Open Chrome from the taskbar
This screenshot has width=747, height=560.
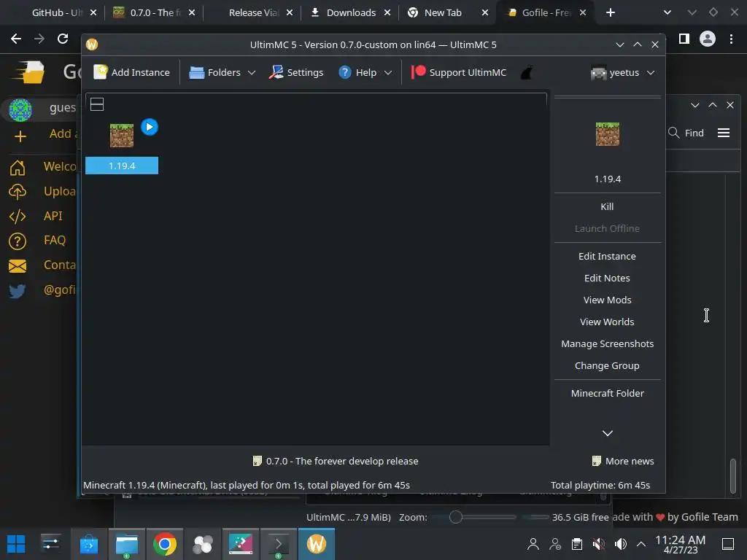(x=164, y=544)
